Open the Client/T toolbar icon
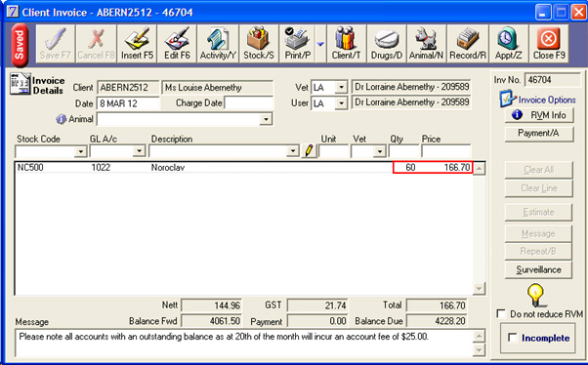Screen dimensions: 588x365 (346, 44)
